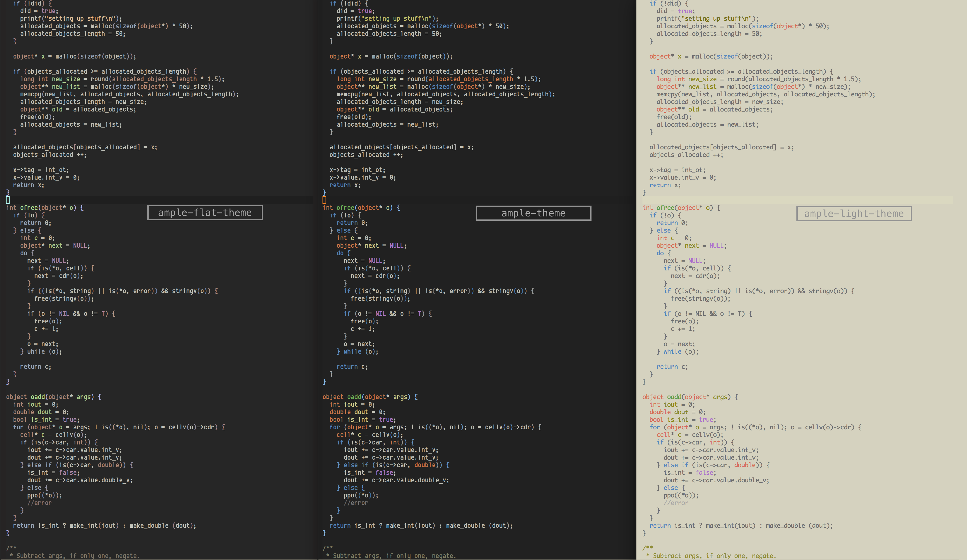Screen dimensions: 967x560
Task: Click ofree function name in ample-flat pane
Action: 29,208
